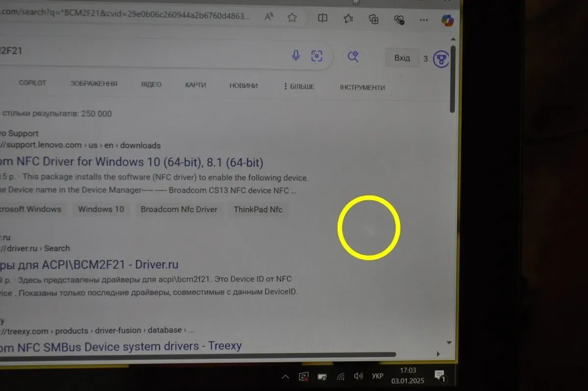Open Browser essentials heart icon
Screen dimensions: 588x391
click(x=399, y=20)
